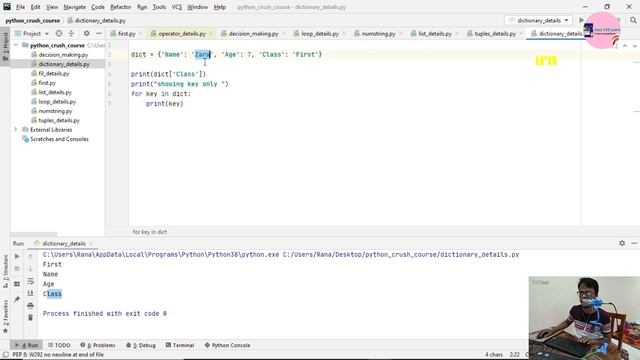Run dictionary_details from the top toolbar

pos(581,20)
